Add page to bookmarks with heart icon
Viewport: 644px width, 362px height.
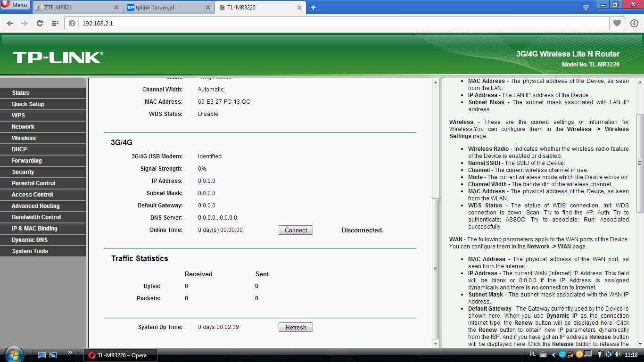617,23
